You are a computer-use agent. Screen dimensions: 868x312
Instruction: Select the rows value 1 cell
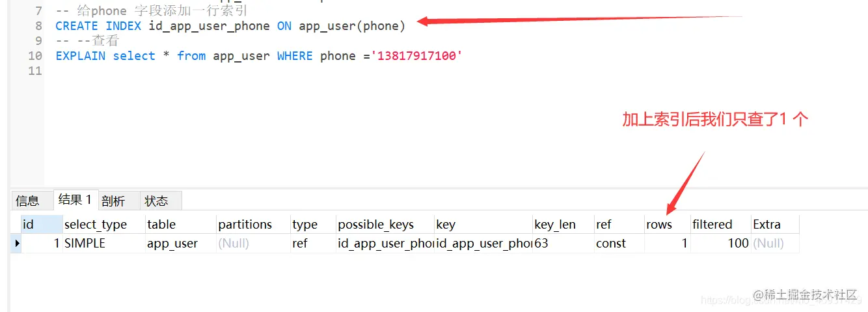pos(667,244)
